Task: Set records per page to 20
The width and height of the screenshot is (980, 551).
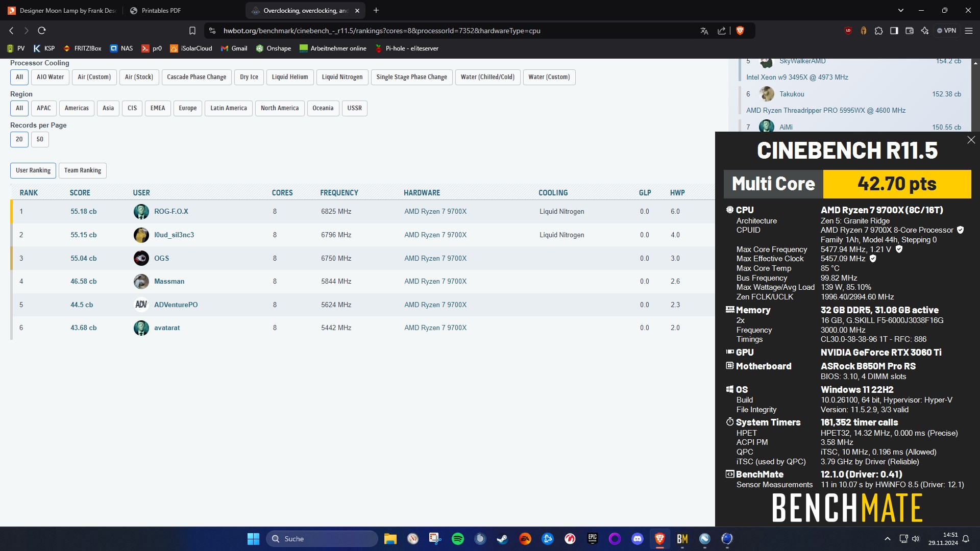Action: pyautogui.click(x=19, y=139)
